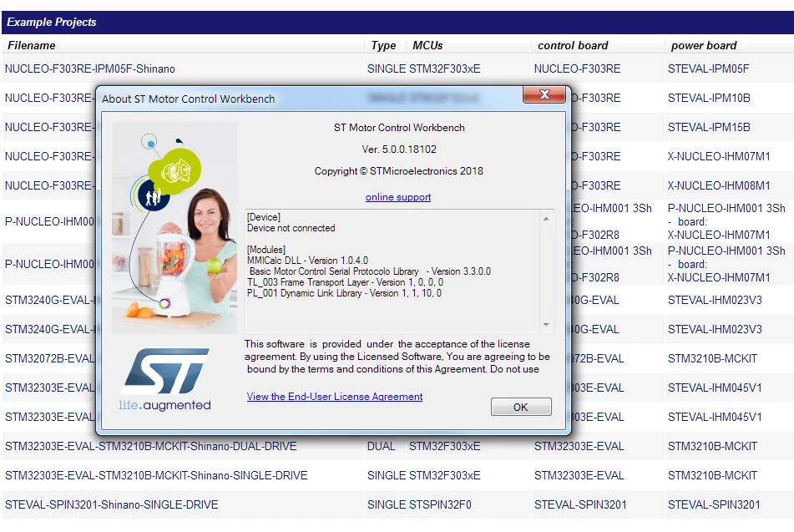Open STM32303E-EVAL-STM3210B-MCKIT-Shinano-SINGLE-DRIVE project
The height and width of the screenshot is (532, 794).
(x=156, y=476)
